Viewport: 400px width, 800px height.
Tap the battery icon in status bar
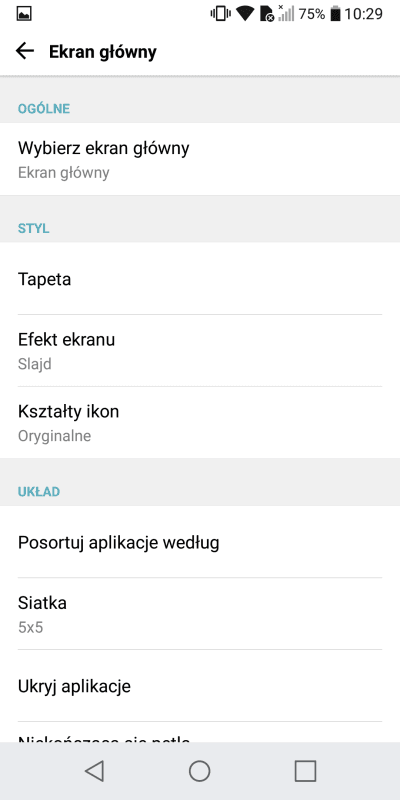(x=335, y=14)
